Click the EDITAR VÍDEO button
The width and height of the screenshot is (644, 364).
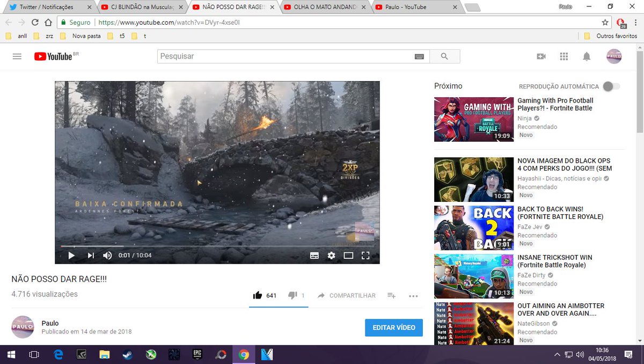[394, 327]
